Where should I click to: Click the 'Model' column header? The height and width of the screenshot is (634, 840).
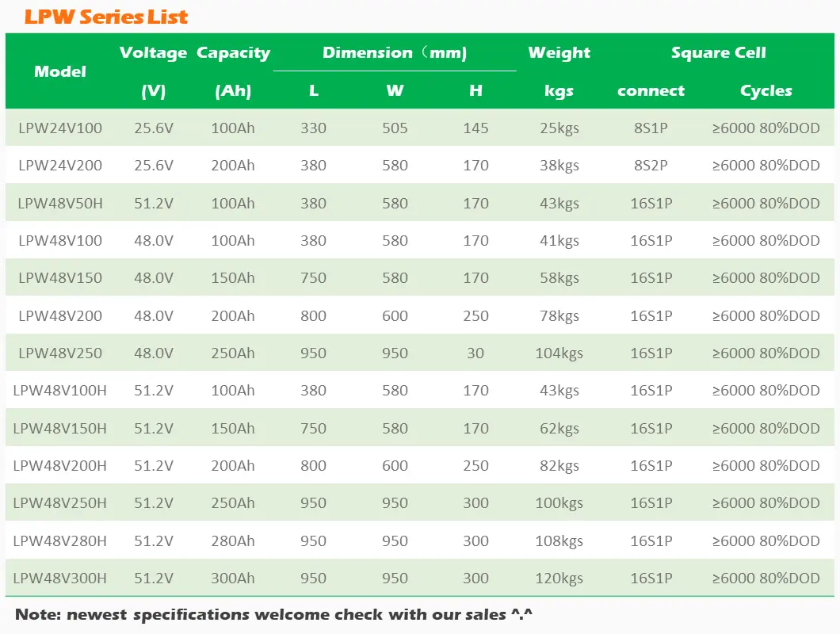(60, 71)
